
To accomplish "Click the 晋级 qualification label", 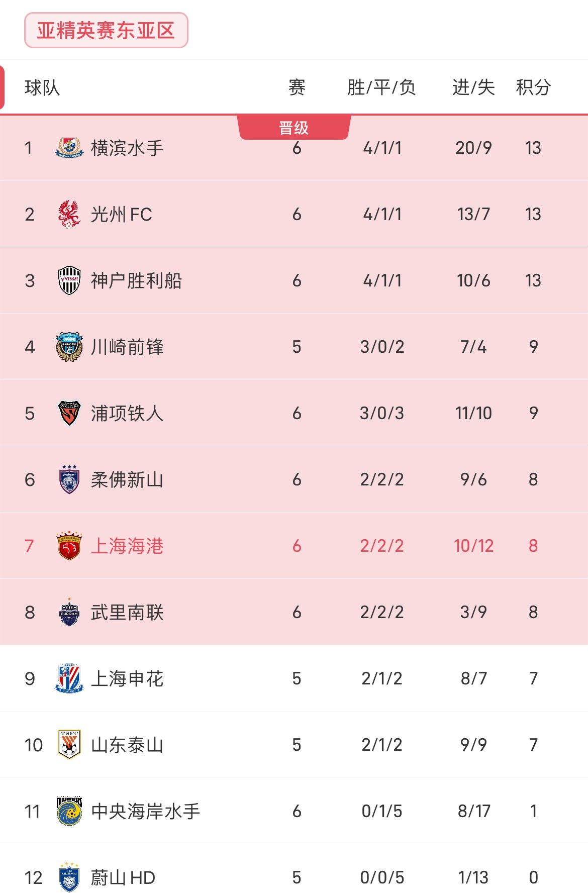I will (294, 128).
